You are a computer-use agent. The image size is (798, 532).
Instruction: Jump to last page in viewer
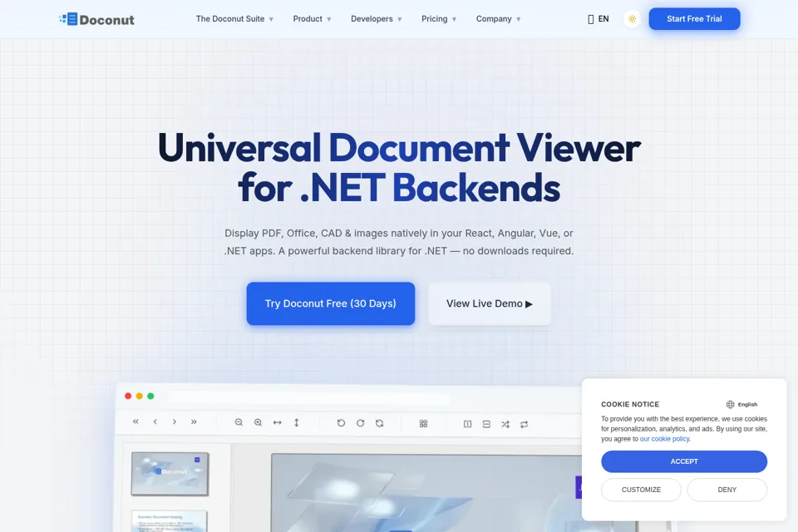[x=194, y=421]
